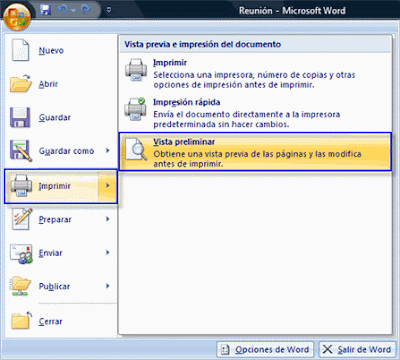Click the floppy disk icon for Guardar
400x360 pixels.
pyautogui.click(x=20, y=117)
